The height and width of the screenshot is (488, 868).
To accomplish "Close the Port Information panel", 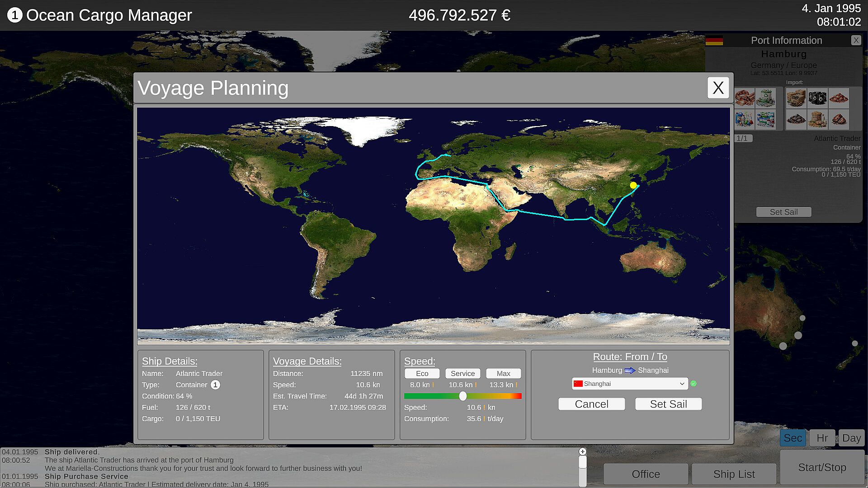I will coord(856,40).
